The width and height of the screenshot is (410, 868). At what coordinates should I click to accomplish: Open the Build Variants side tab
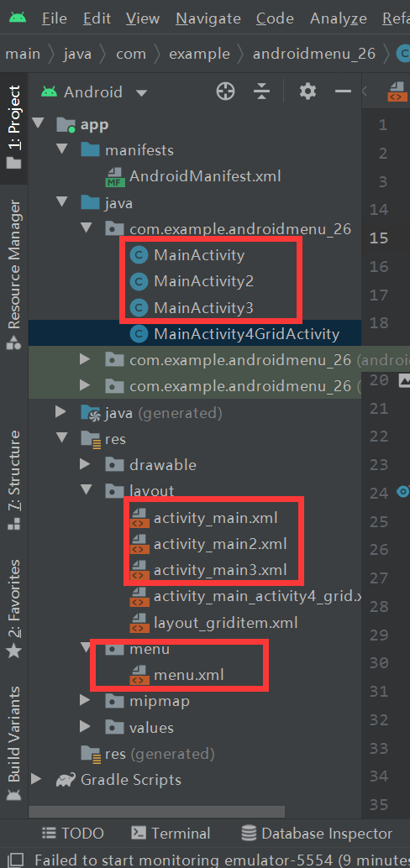pyautogui.click(x=13, y=745)
